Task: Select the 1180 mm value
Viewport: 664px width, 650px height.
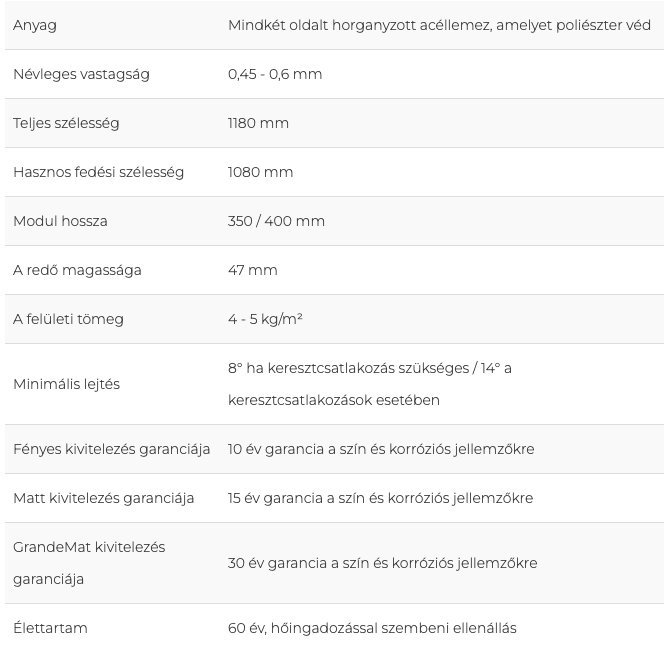Action: click(258, 123)
